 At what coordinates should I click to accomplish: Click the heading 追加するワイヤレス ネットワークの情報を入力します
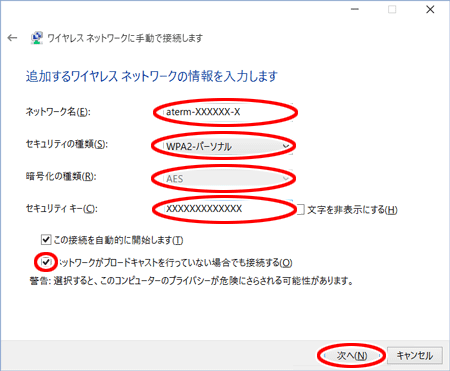[x=152, y=76]
